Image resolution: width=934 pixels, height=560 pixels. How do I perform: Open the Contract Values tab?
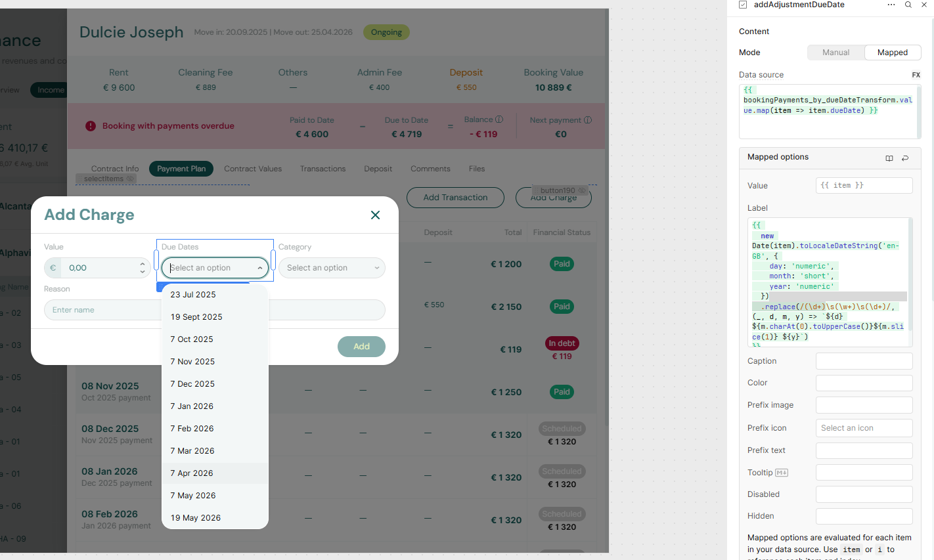253,169
